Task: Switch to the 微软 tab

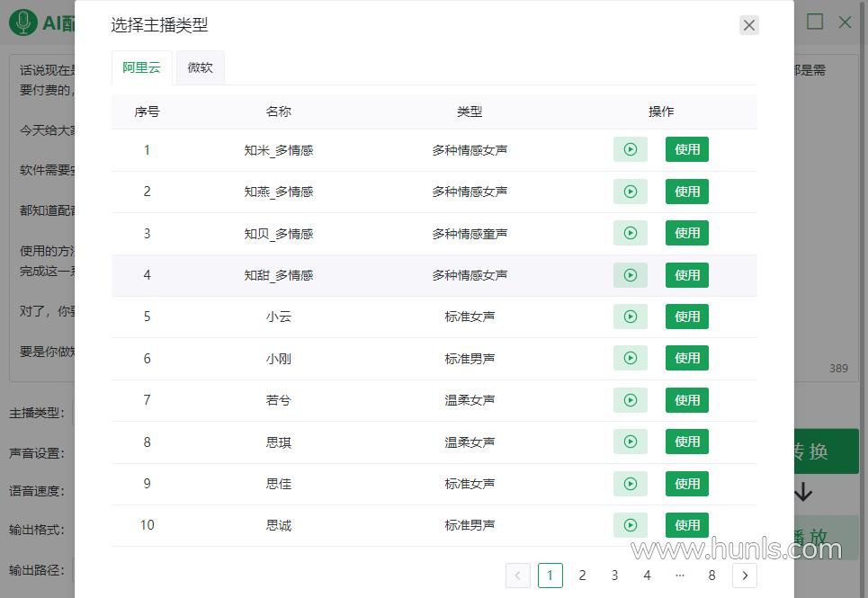Action: coord(200,67)
